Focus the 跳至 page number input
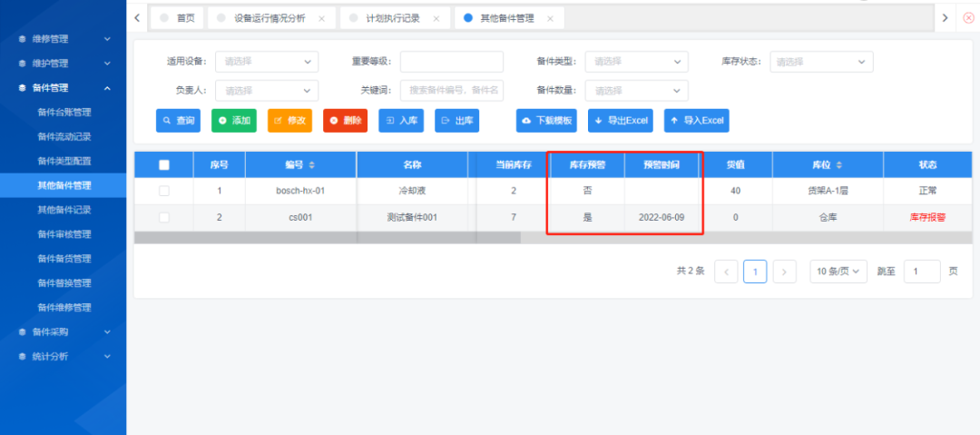This screenshot has height=435, width=980. pos(922,271)
